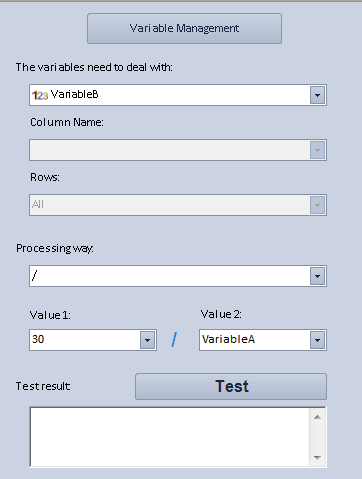The image size is (362, 479).
Task: Click the Value 1 field containing 30
Action: tap(85, 340)
